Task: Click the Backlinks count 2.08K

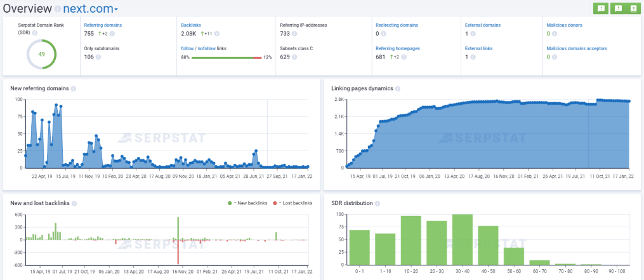Action: [x=188, y=34]
